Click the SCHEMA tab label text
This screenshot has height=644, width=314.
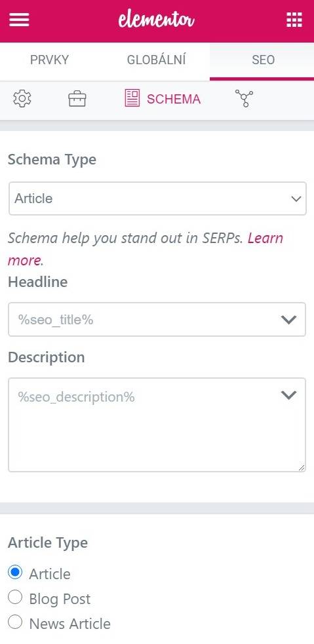coord(174,100)
